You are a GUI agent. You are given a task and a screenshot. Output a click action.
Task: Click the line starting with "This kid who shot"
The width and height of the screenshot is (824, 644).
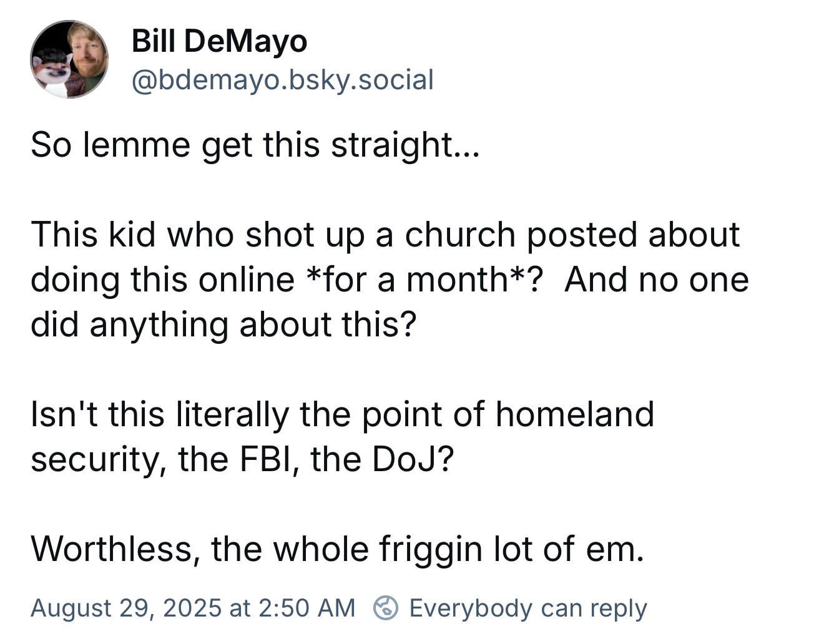coord(385,235)
